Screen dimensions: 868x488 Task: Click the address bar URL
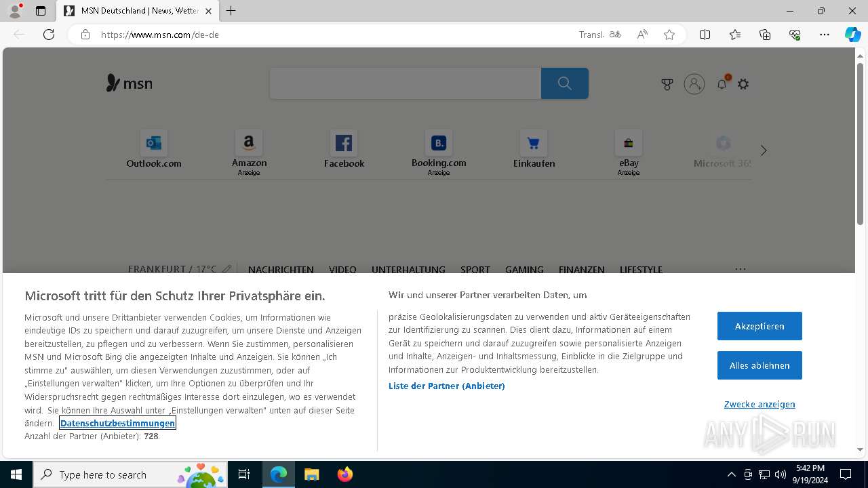pyautogui.click(x=160, y=35)
